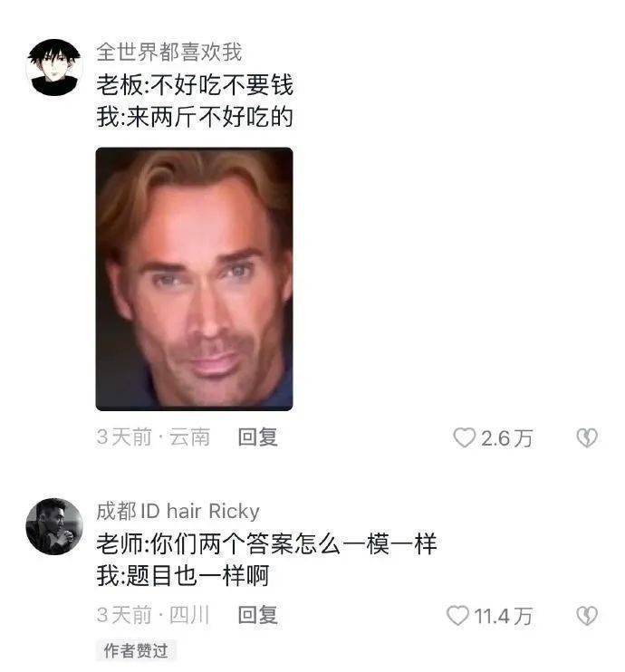
Task: Like the comment by 全世界都喜欢我
Action: [465, 437]
